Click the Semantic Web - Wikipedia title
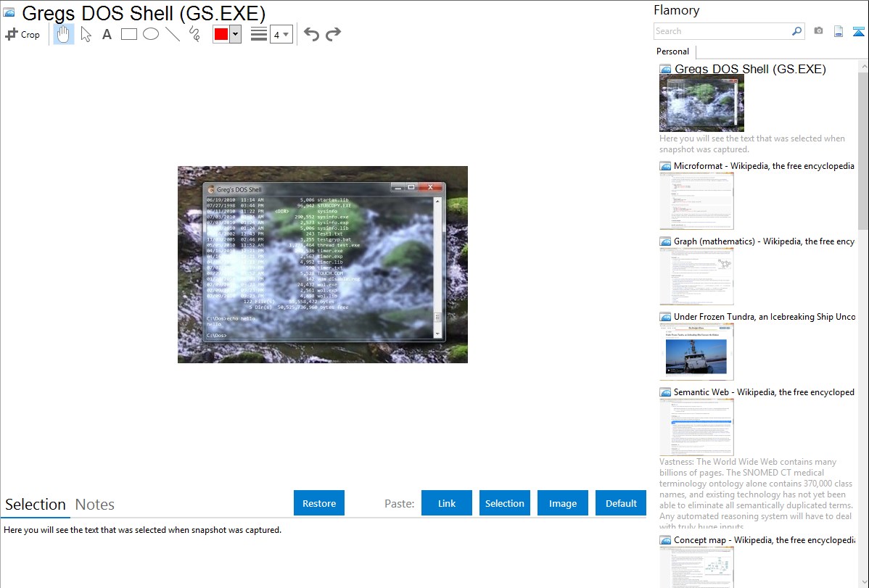 764,392
